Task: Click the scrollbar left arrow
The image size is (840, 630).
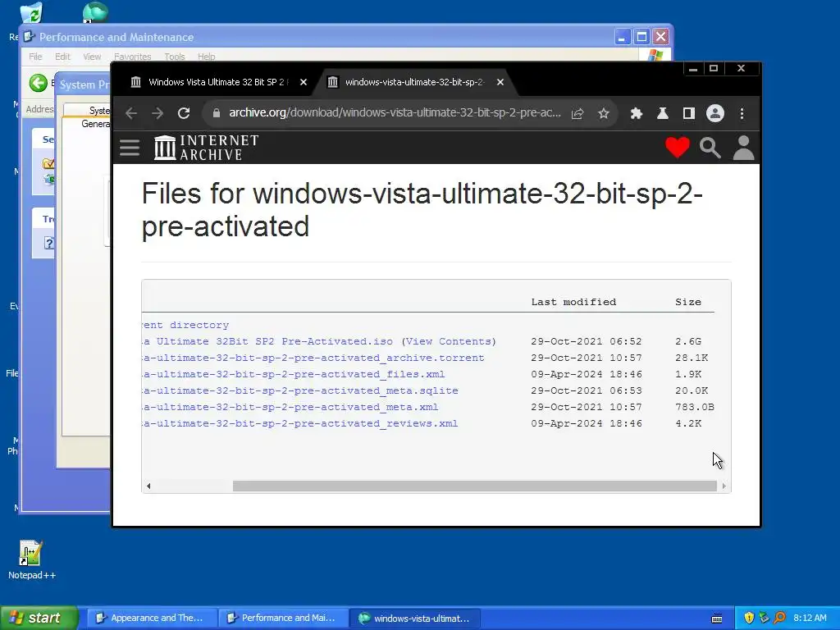Action: click(148, 486)
